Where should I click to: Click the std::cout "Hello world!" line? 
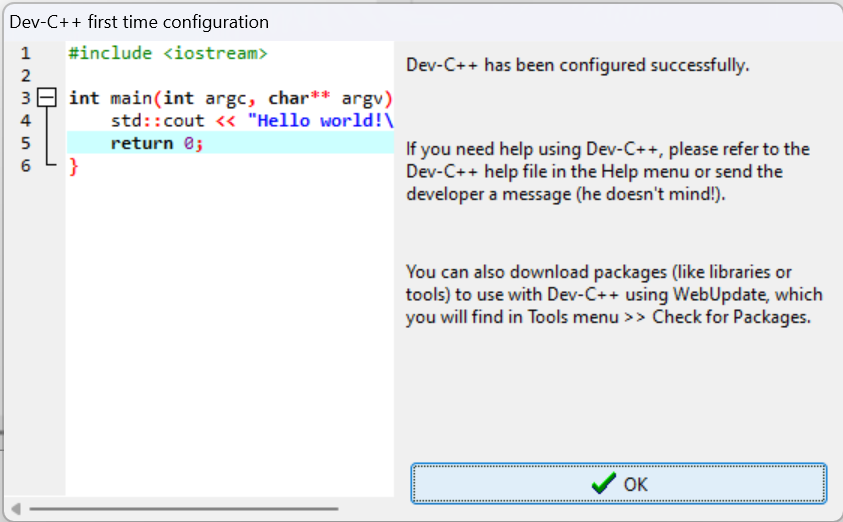pyautogui.click(x=252, y=121)
